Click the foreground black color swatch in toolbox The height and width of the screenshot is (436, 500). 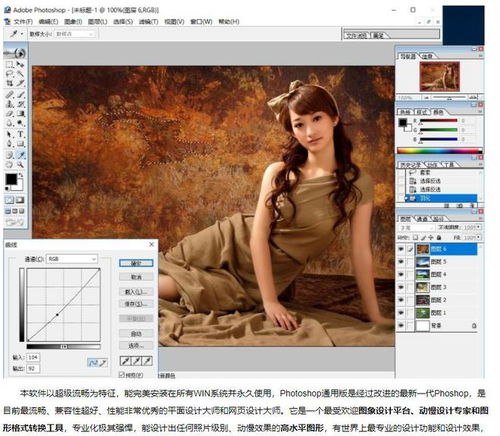[x=11, y=179]
